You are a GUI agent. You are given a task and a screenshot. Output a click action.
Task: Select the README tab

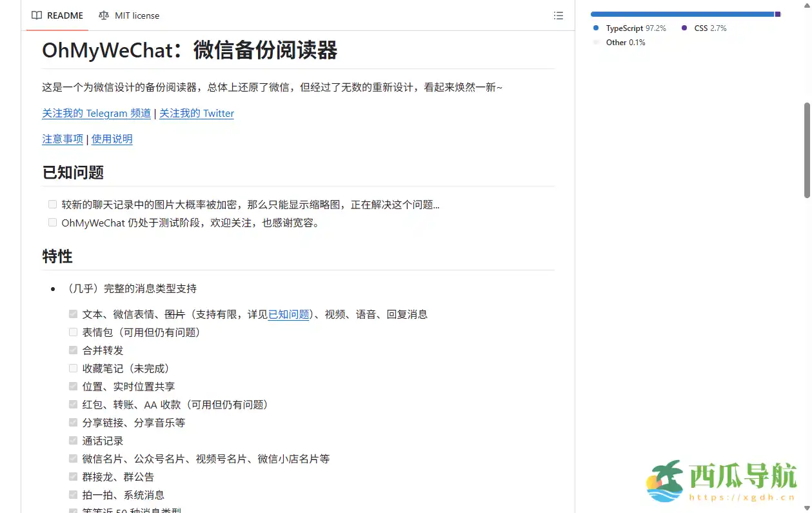pyautogui.click(x=63, y=15)
